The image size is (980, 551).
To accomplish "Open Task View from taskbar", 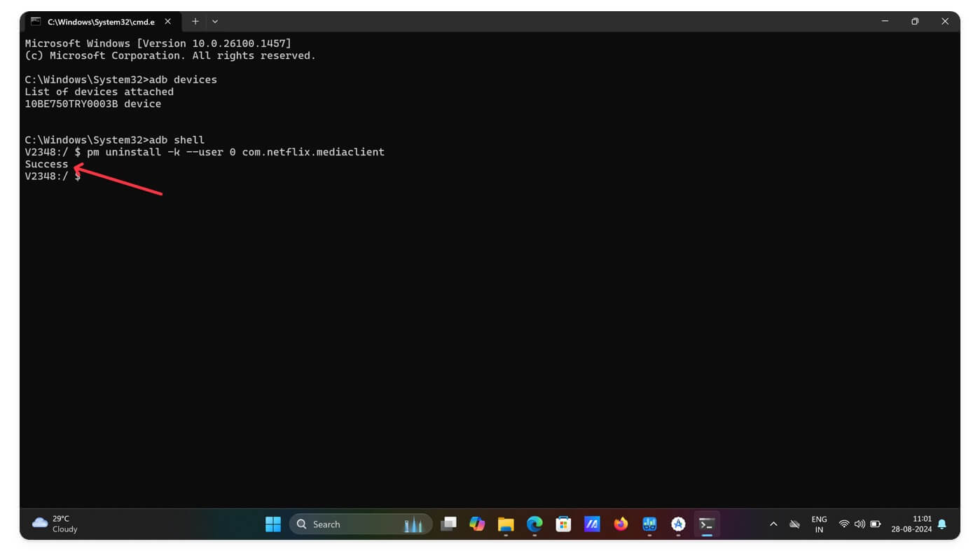I will pos(448,524).
